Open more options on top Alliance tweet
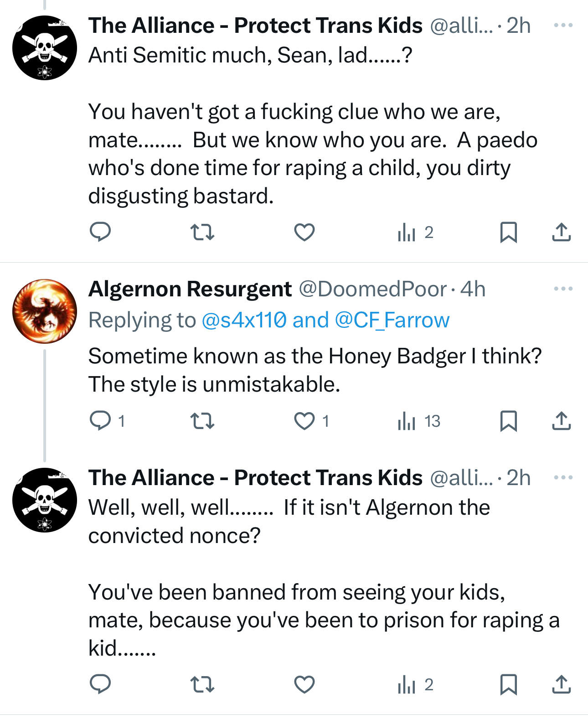The height and width of the screenshot is (719, 588). pyautogui.click(x=563, y=25)
